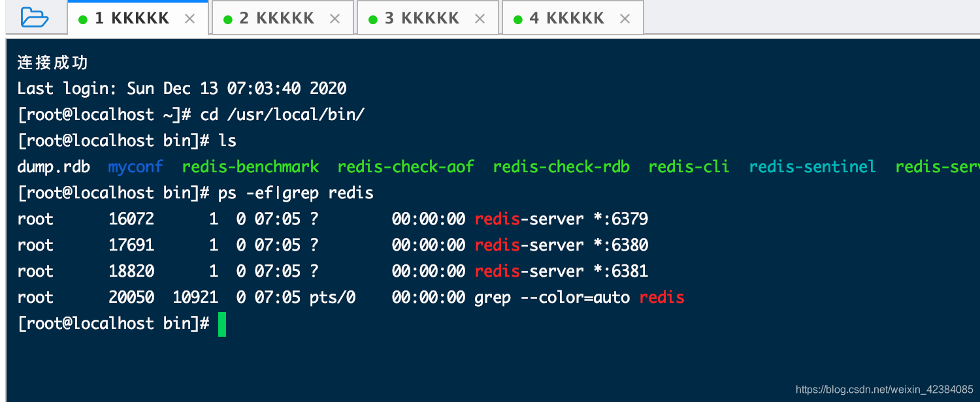Image resolution: width=980 pixels, height=402 pixels.
Task: Close the 4 KKKKK tab
Action: [x=625, y=19]
